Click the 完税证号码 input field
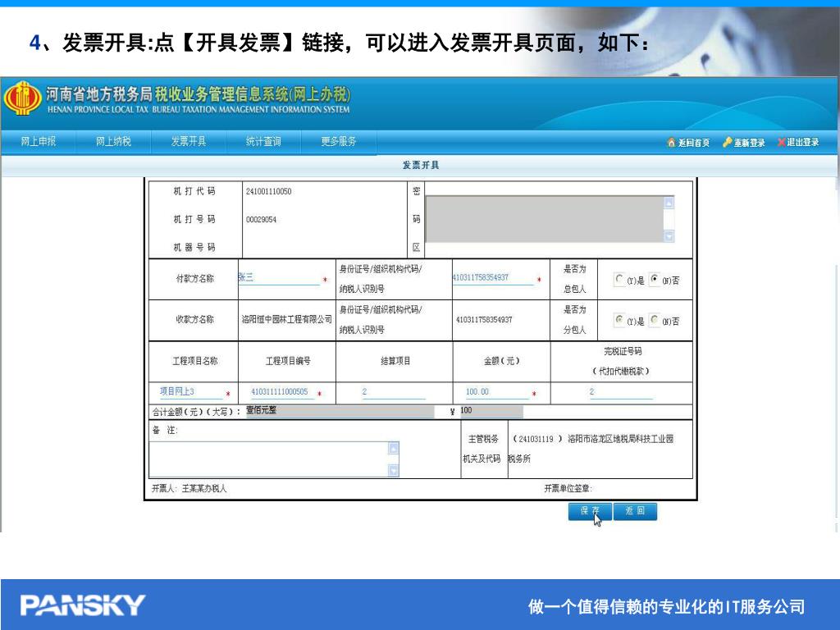This screenshot has height=630, width=840. (620, 392)
